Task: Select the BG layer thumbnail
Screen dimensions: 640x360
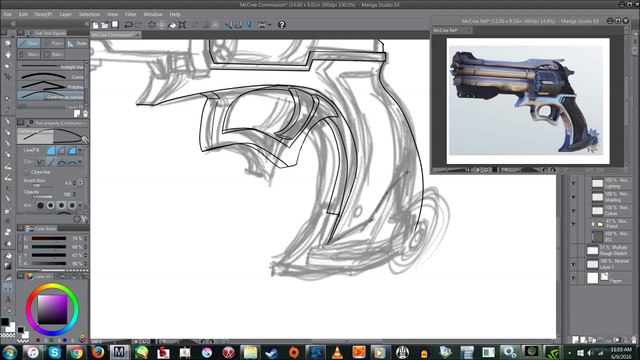Action: 598,237
